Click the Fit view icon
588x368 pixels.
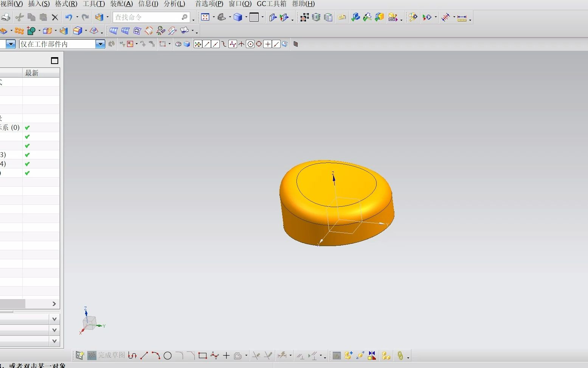[x=205, y=17]
